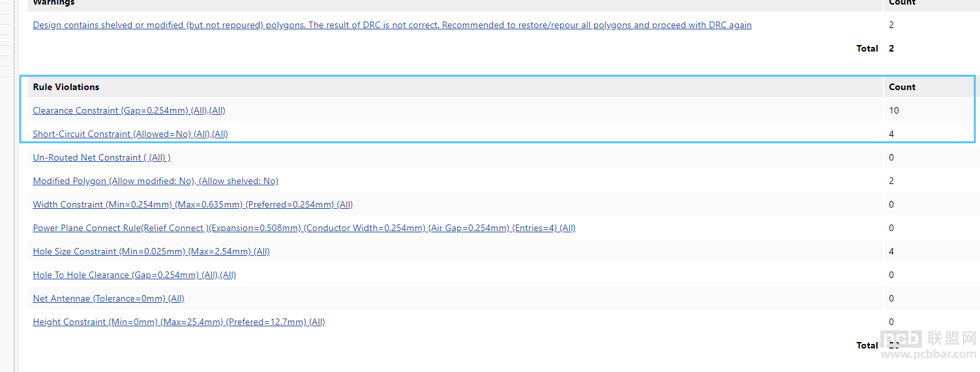Open Un-Routed Net Constraint link
Image resolution: width=980 pixels, height=372 pixels.
click(x=102, y=157)
